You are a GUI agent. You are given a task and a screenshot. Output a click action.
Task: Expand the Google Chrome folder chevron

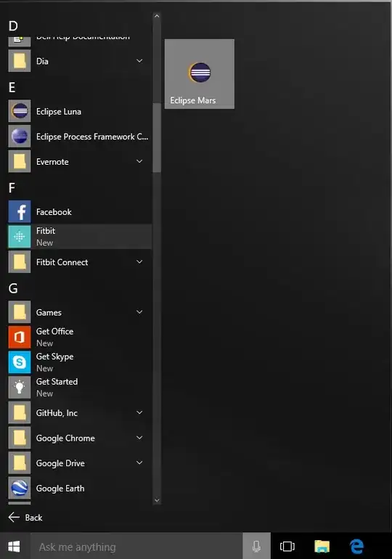pyautogui.click(x=139, y=438)
